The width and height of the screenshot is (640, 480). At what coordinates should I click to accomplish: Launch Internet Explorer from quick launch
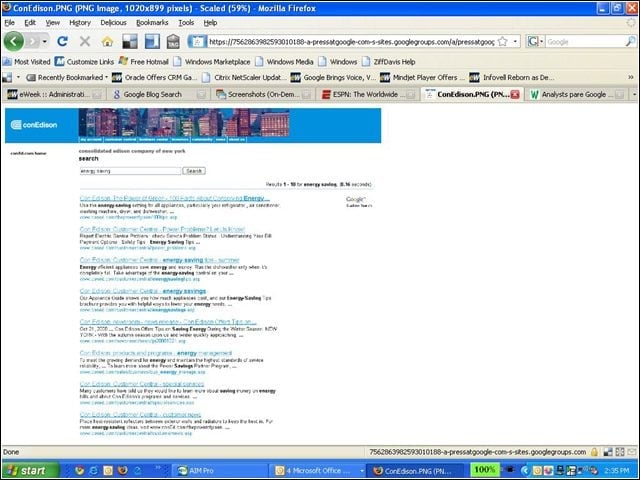[93, 471]
